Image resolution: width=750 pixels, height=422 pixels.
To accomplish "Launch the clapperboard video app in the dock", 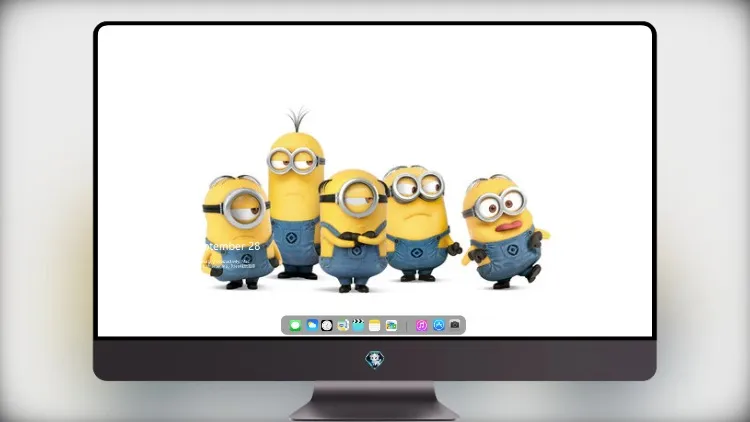I will point(358,325).
